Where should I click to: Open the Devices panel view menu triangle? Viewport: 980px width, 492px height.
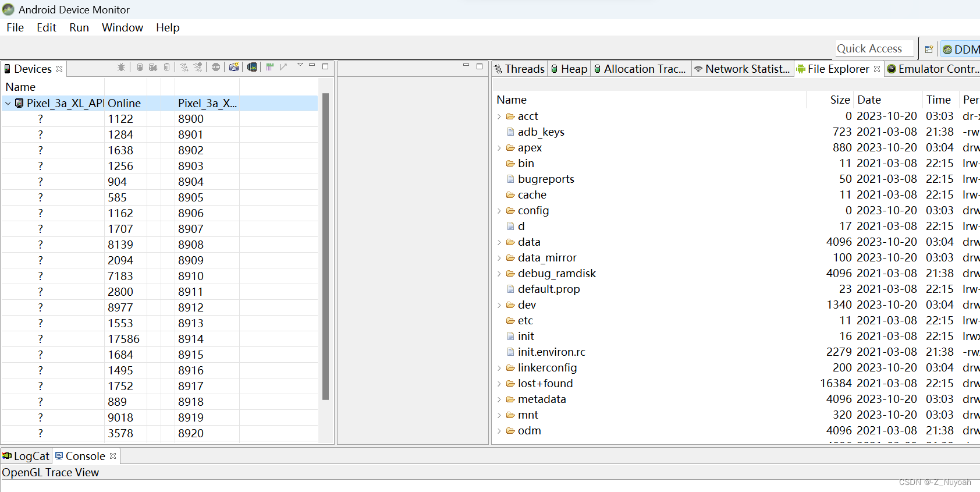(300, 65)
